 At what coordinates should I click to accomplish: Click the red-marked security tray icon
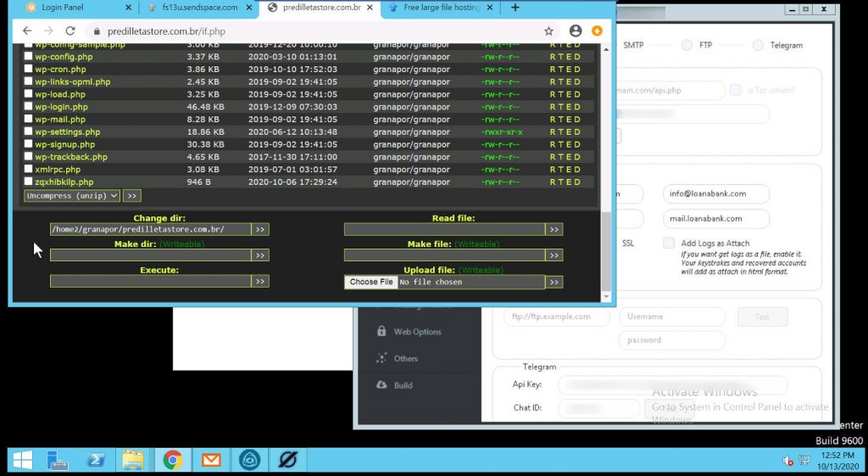[787, 461]
